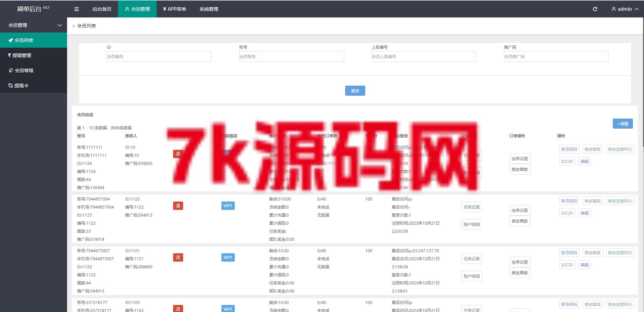Click VIP1 badge for account 357318177

coord(228,309)
